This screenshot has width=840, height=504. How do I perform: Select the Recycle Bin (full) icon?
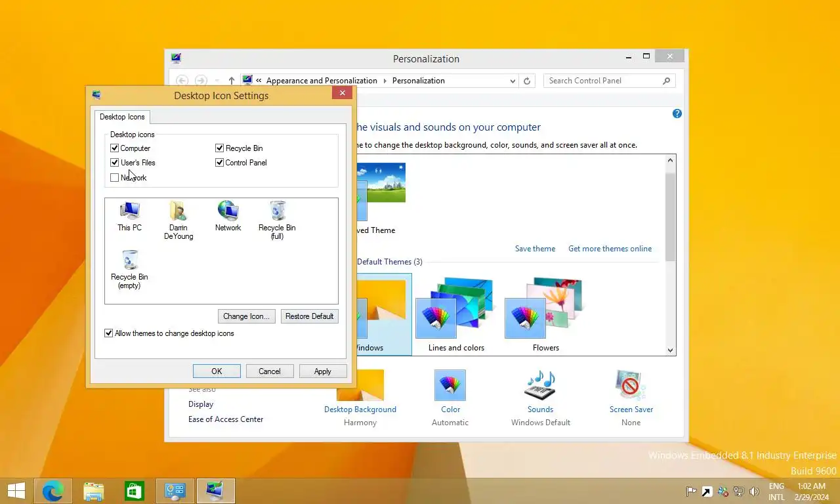pos(277,220)
